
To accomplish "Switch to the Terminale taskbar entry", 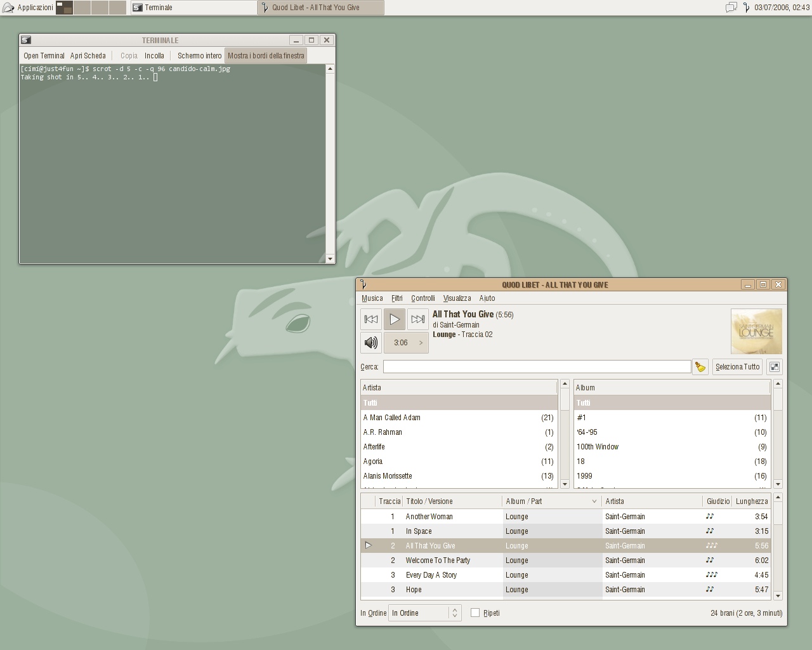I will 193,8.
